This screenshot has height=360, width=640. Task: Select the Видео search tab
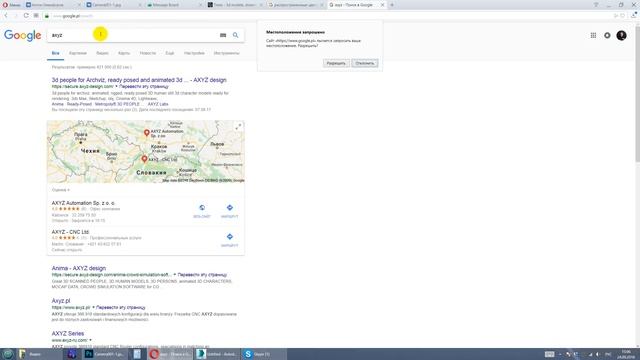tap(102, 53)
